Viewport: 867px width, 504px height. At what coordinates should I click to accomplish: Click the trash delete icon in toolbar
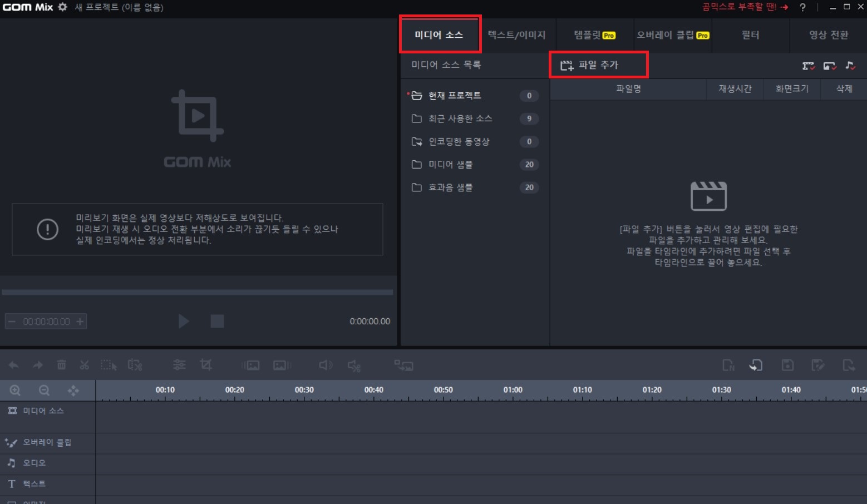tap(61, 365)
